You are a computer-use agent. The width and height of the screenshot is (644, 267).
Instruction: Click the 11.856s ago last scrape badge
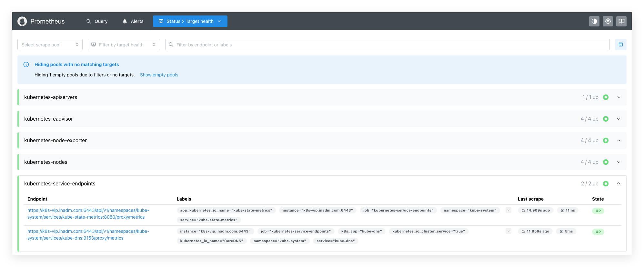coord(535,231)
